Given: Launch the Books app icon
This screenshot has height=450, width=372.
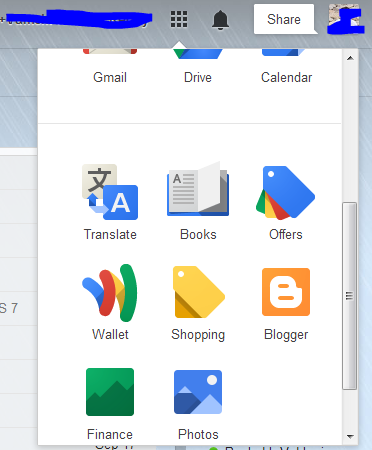Looking at the screenshot, I should click(198, 189).
